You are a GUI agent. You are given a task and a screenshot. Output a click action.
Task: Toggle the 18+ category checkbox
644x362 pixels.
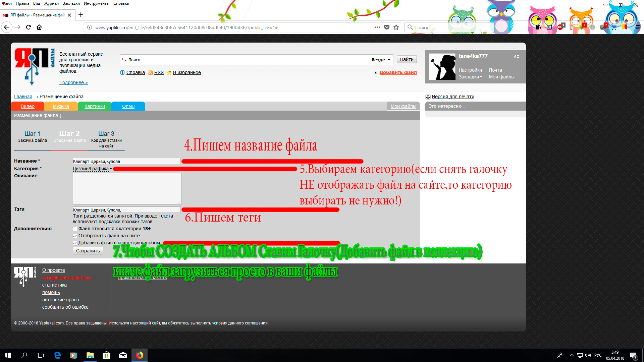pyautogui.click(x=75, y=229)
